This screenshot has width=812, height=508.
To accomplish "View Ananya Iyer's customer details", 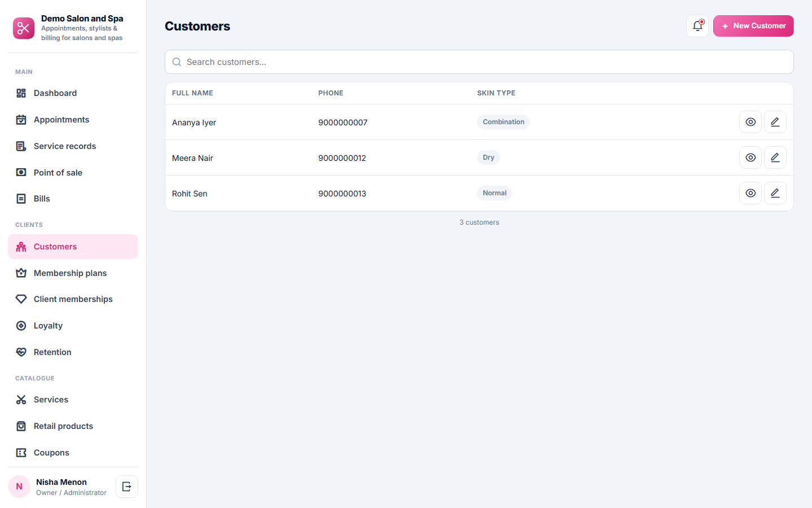I will pyautogui.click(x=751, y=122).
